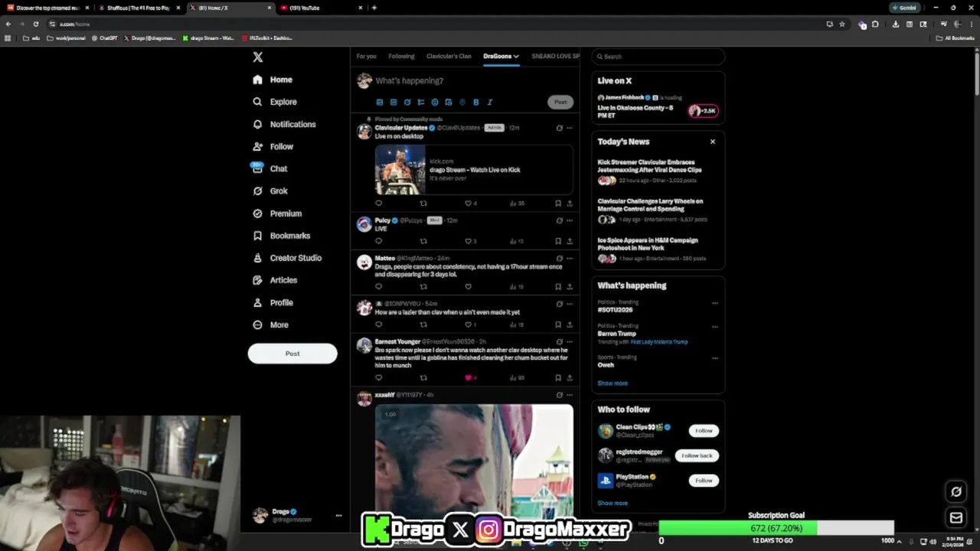Apply italic formatting in composer

click(490, 102)
